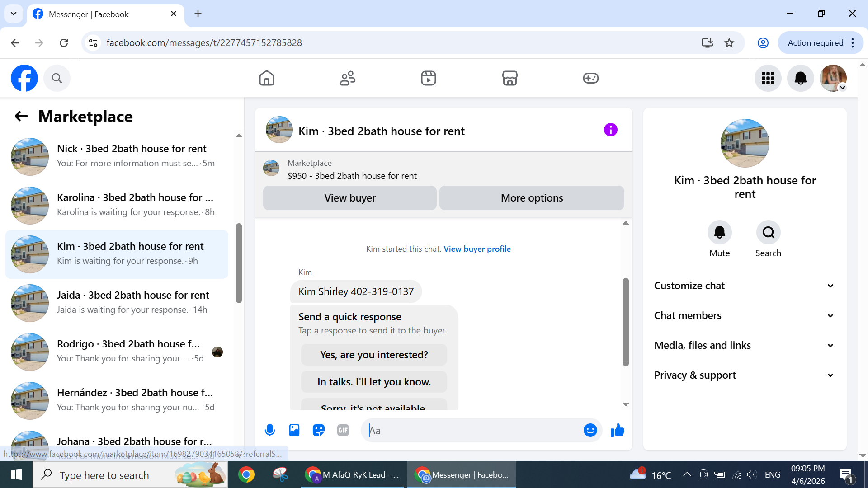Image resolution: width=868 pixels, height=488 pixels.
Task: Open conversation information icon for Kim chat
Action: (611, 130)
